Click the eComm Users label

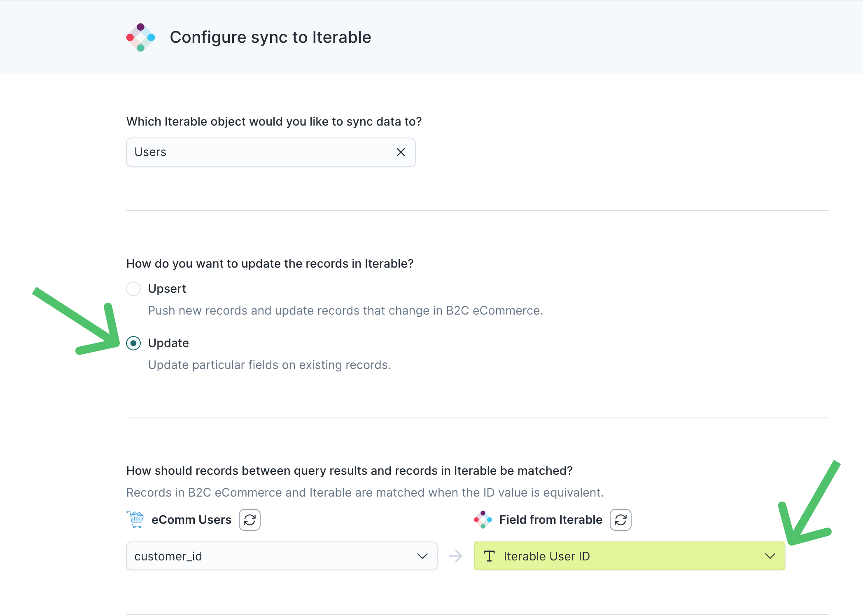pyautogui.click(x=191, y=519)
